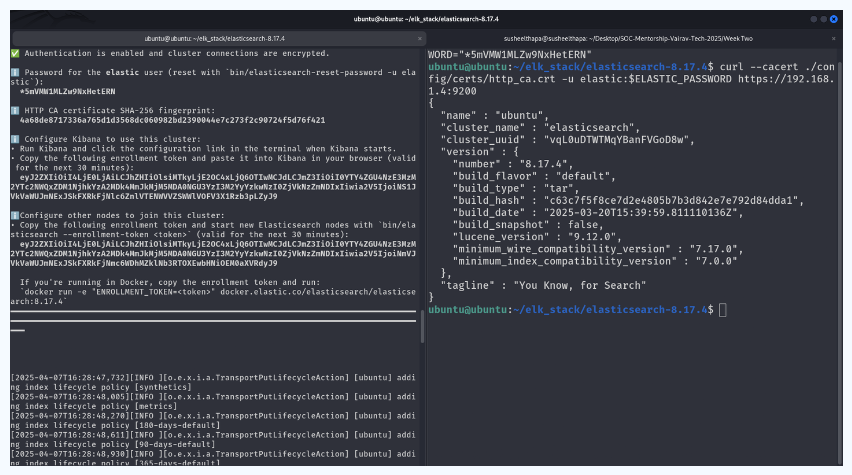Click the log line mentioning policy [90-days-default]
This screenshot has height=475, width=852.
point(213,439)
